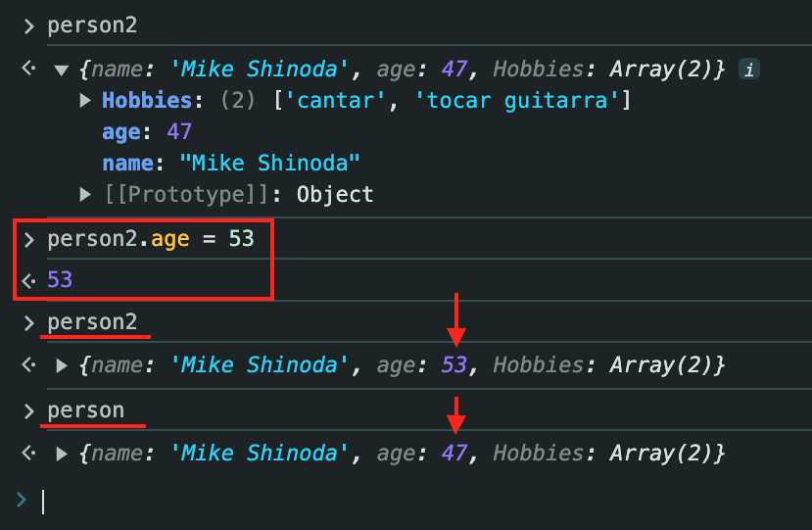Select the "person2.age = 53" command text
This screenshot has height=530, width=812.
150,240
